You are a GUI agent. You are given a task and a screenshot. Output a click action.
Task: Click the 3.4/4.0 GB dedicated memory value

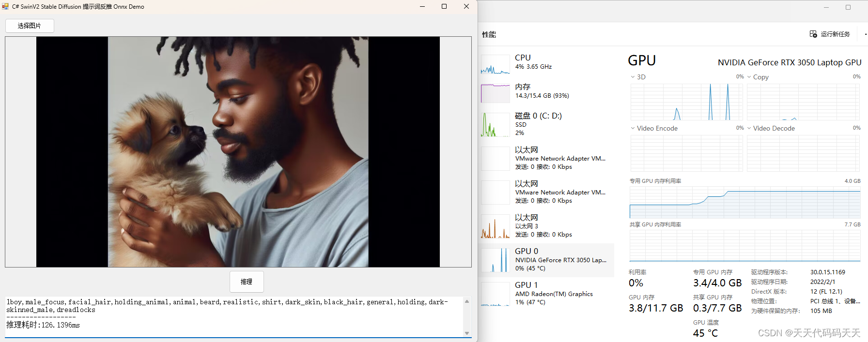[717, 283]
